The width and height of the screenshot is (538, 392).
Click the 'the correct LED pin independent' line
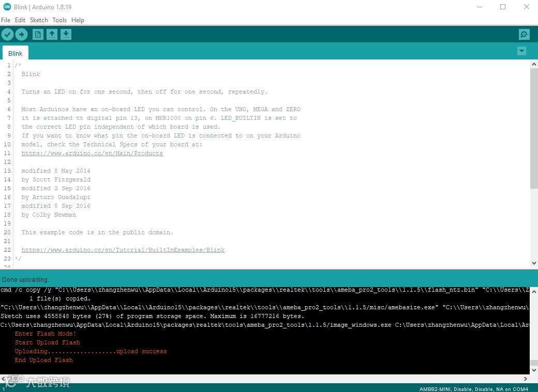[121, 127]
